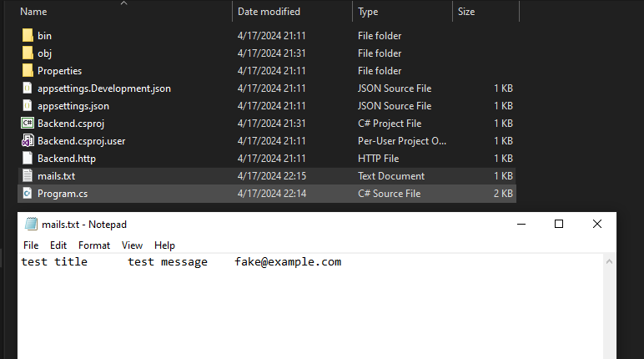Select the appsettings.json file name
Viewport: 644px width, 359px height.
[x=73, y=106]
